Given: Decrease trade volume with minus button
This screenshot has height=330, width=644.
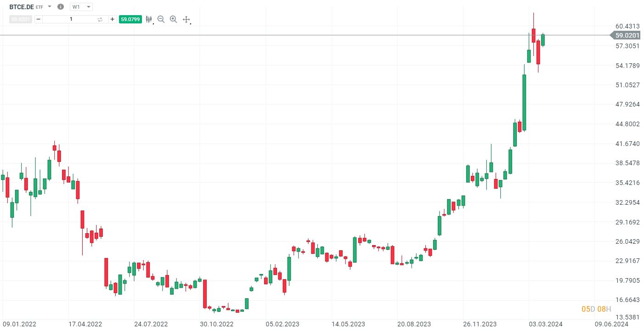Looking at the screenshot, I should click(38, 19).
